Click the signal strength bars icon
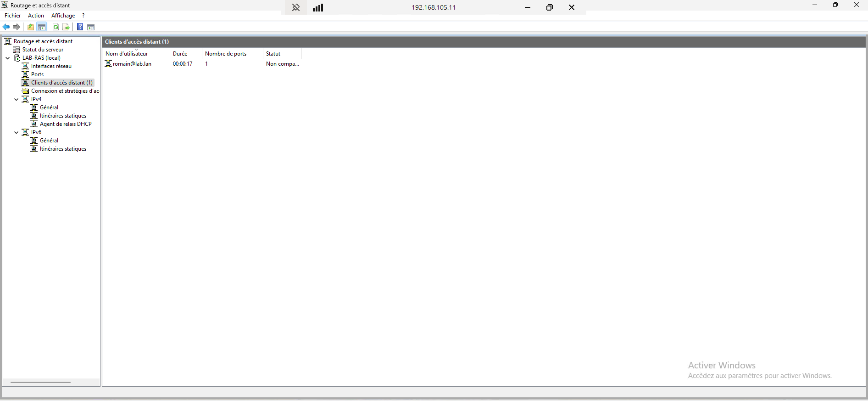Screen dimensions: 868x401 click(318, 7)
